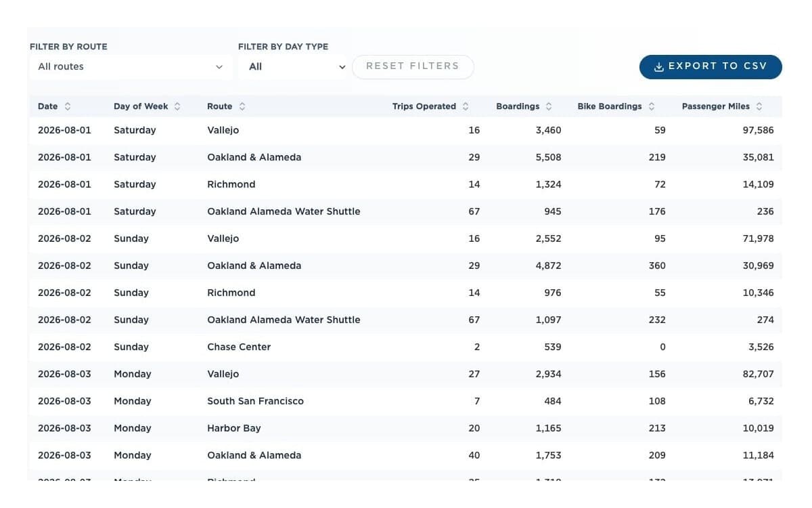Click boardings value 1,097
Screen dimensions: 812x508
(x=548, y=320)
